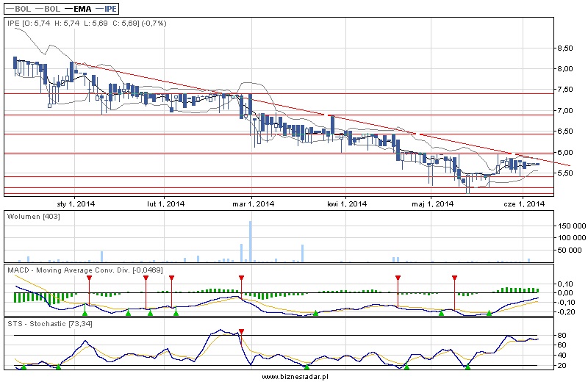Click the 6,00 price axis label
The image size is (588, 382).
(x=565, y=153)
